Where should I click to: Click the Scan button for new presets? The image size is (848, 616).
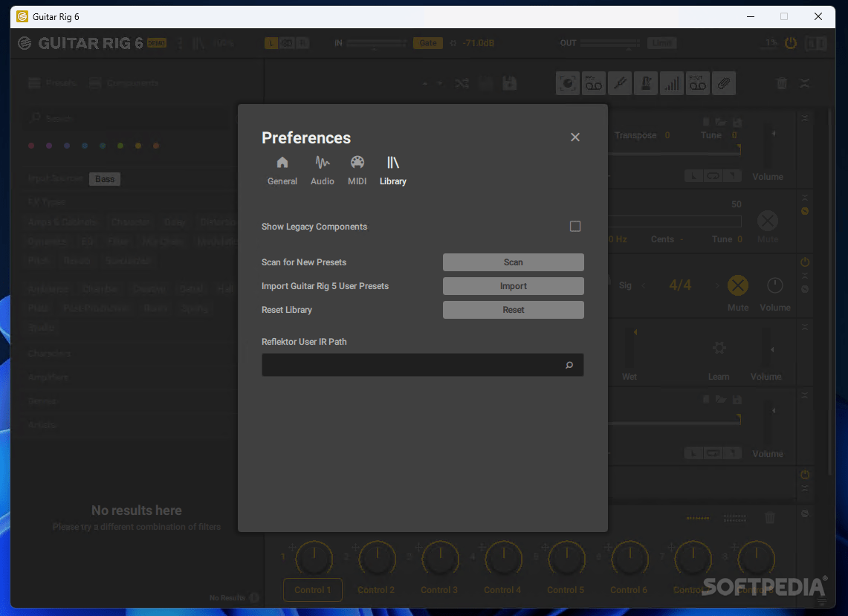(x=514, y=262)
